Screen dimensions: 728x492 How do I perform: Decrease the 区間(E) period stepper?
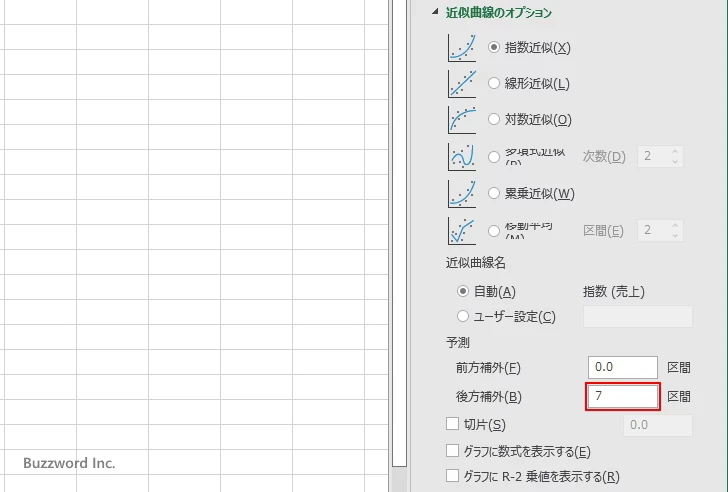click(675, 235)
